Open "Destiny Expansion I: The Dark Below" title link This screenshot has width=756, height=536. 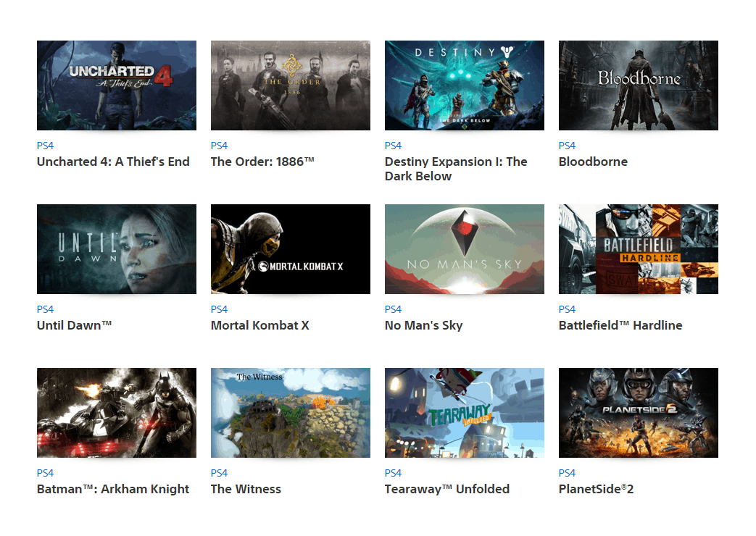[456, 169]
